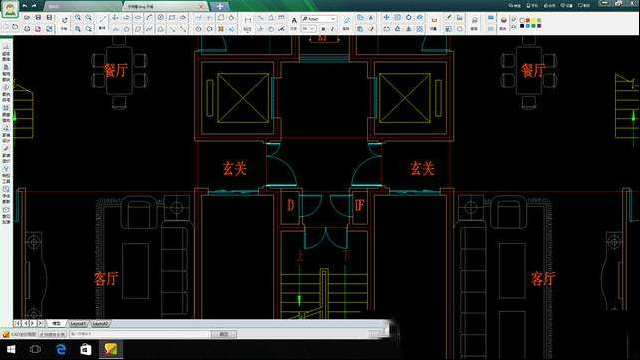The height and width of the screenshot is (360, 640).
Task: Click the command line input field
Action: 139,334
